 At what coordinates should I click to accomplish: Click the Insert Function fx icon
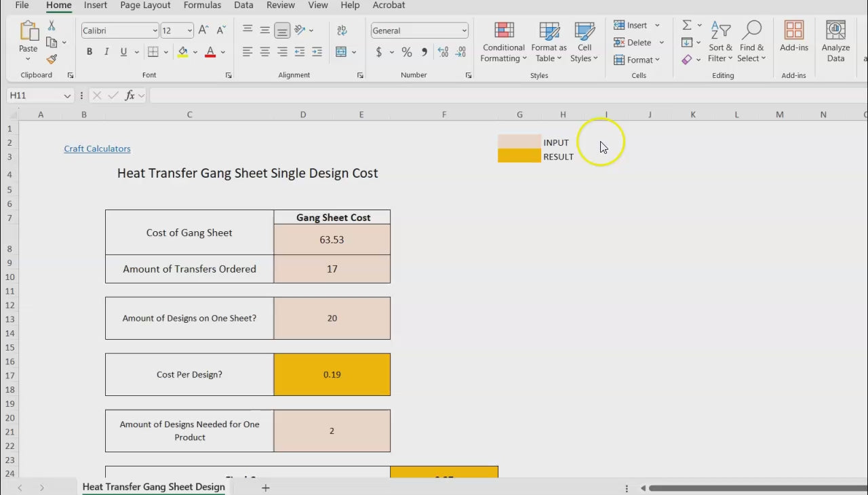[x=130, y=96]
